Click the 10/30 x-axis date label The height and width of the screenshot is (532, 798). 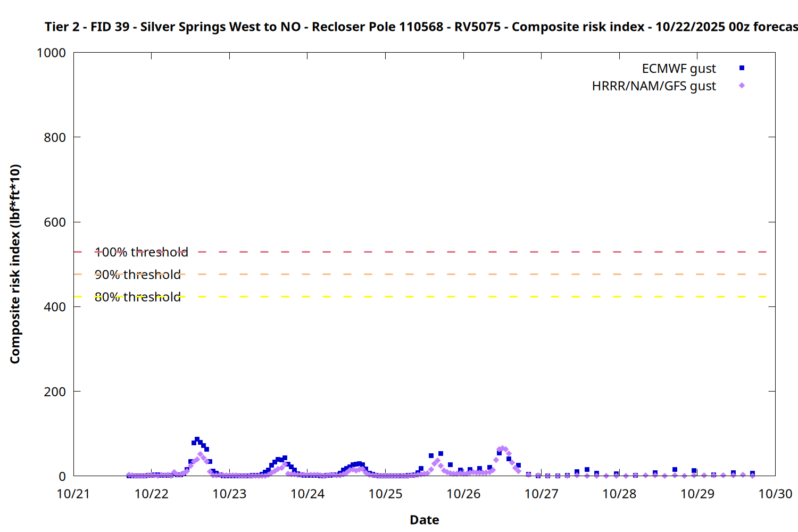pyautogui.click(x=775, y=494)
